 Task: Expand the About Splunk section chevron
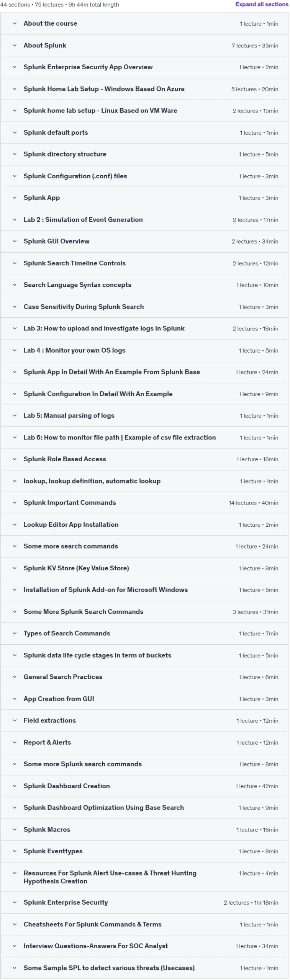15,45
